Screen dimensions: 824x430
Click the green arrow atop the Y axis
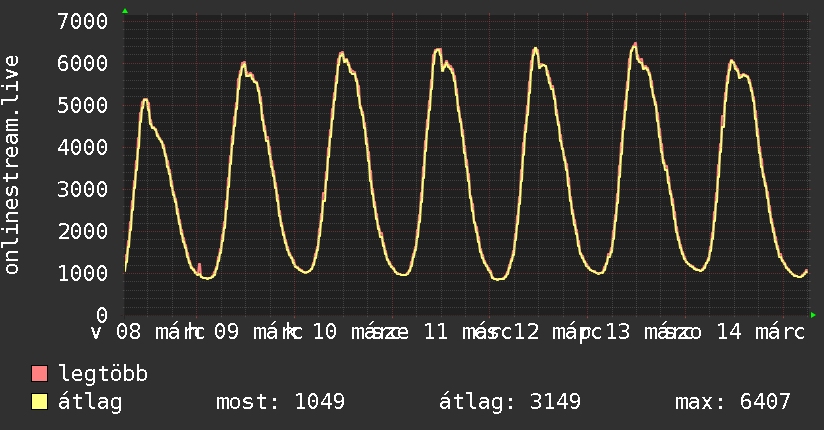[125, 11]
